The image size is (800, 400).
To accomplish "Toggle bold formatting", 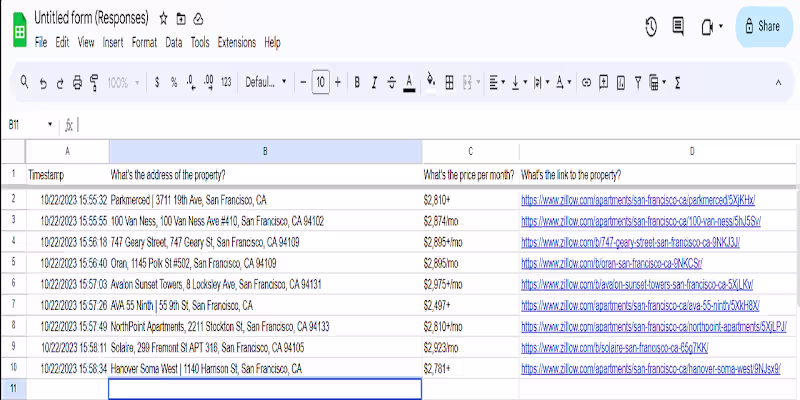I will [x=357, y=83].
